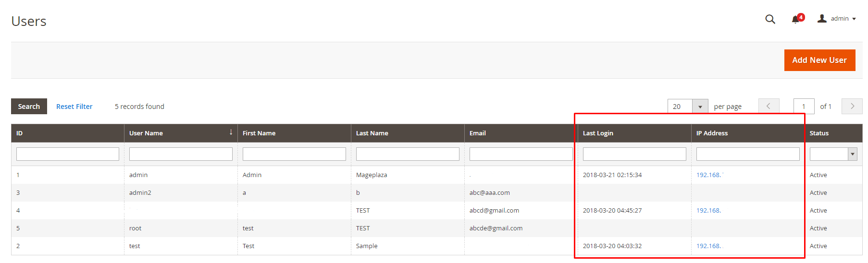
Task: Sort by Last Login column header
Action: pos(598,133)
